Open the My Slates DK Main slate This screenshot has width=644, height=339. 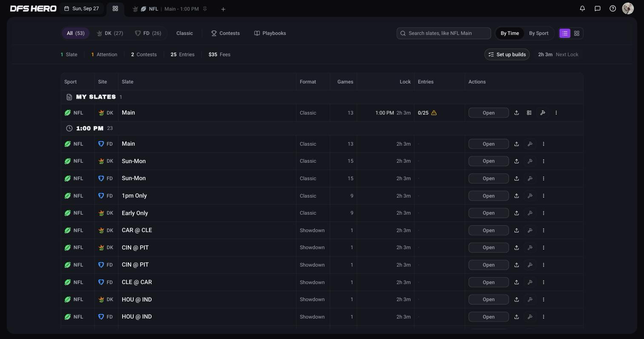click(489, 113)
